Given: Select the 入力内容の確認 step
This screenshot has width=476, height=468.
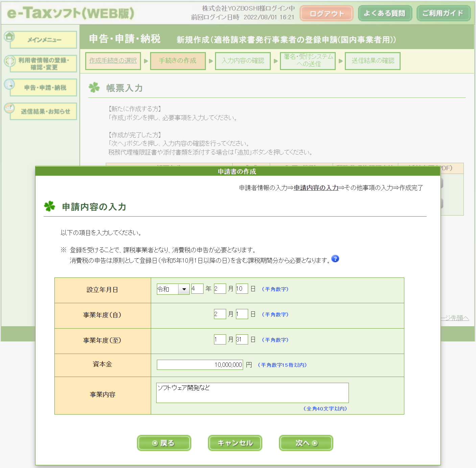Looking at the screenshot, I should [243, 61].
